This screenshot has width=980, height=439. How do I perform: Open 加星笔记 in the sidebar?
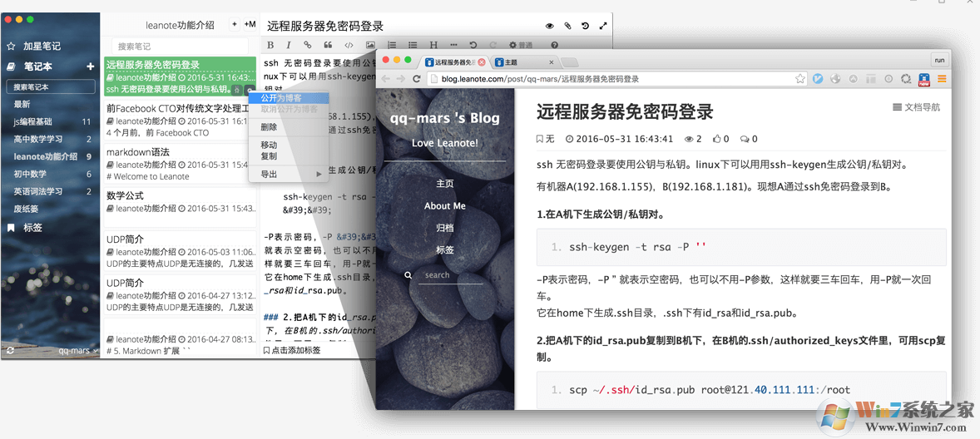pos(42,47)
